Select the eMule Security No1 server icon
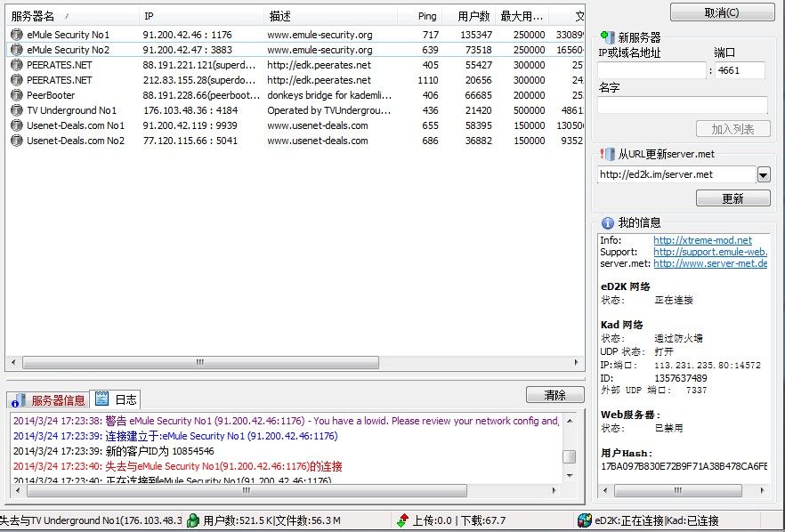 point(17,35)
